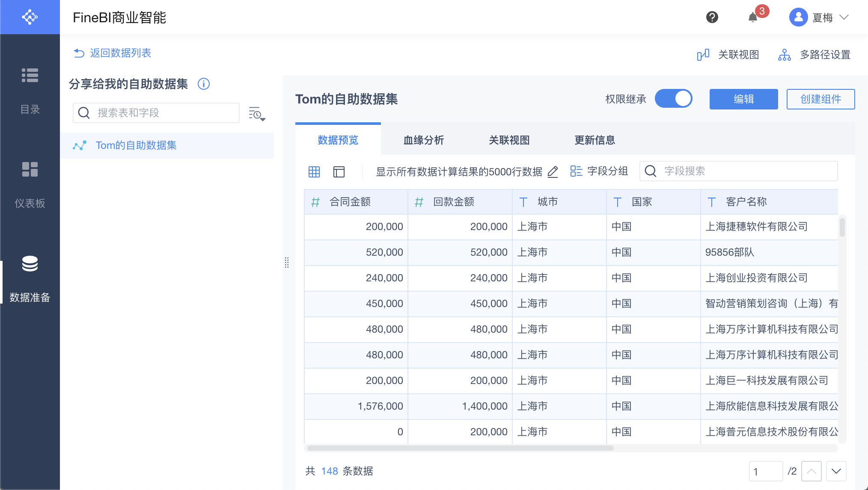Go to next page with down chevron
The height and width of the screenshot is (490, 868).
point(836,471)
